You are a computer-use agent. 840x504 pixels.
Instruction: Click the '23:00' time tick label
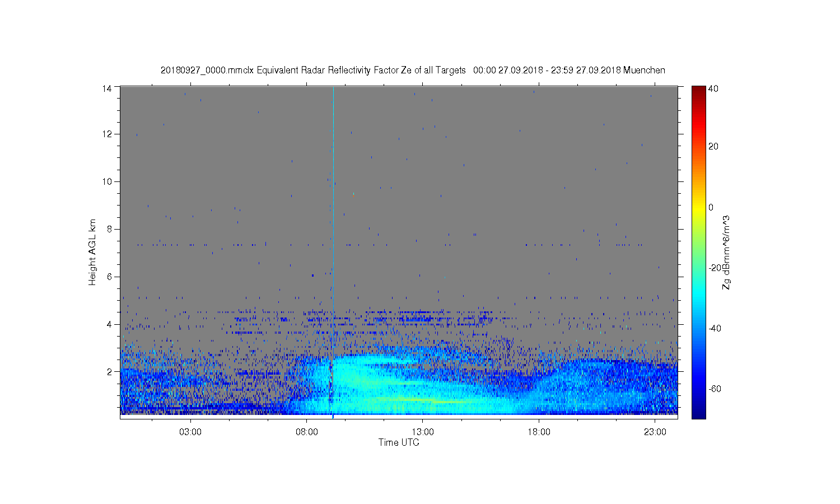pos(655,432)
